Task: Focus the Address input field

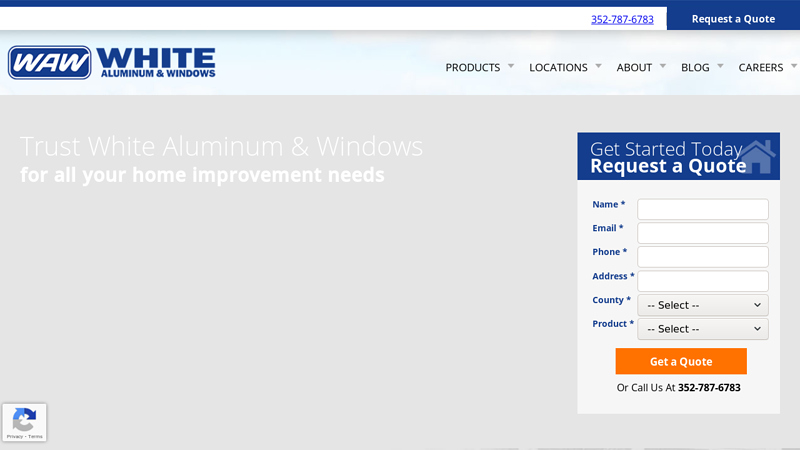Action: pos(703,281)
